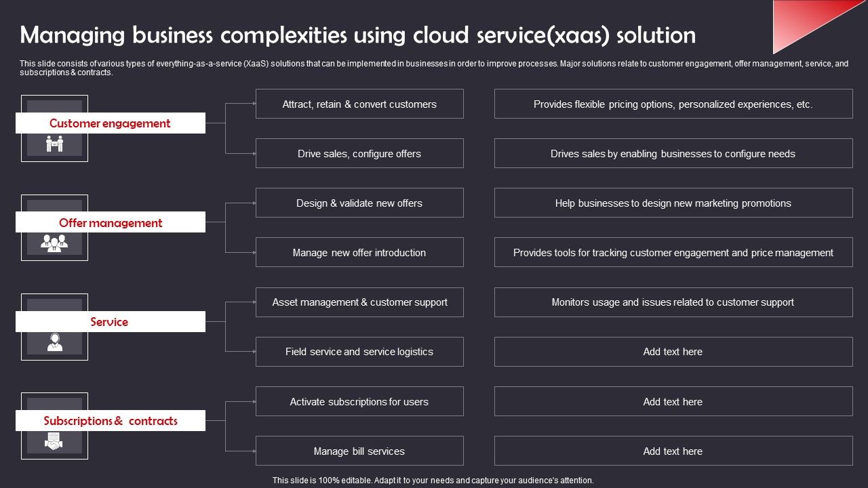The width and height of the screenshot is (868, 488).
Task: Click the slide title about managing business complexities
Action: point(358,35)
